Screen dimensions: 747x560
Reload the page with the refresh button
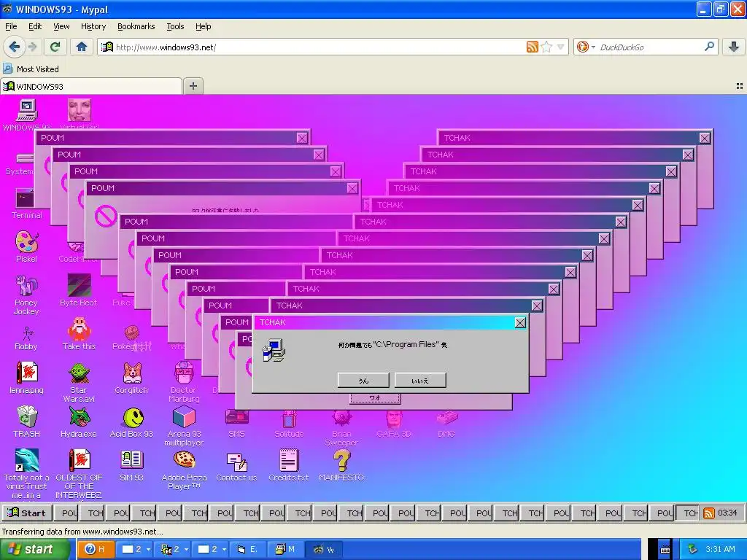click(55, 47)
